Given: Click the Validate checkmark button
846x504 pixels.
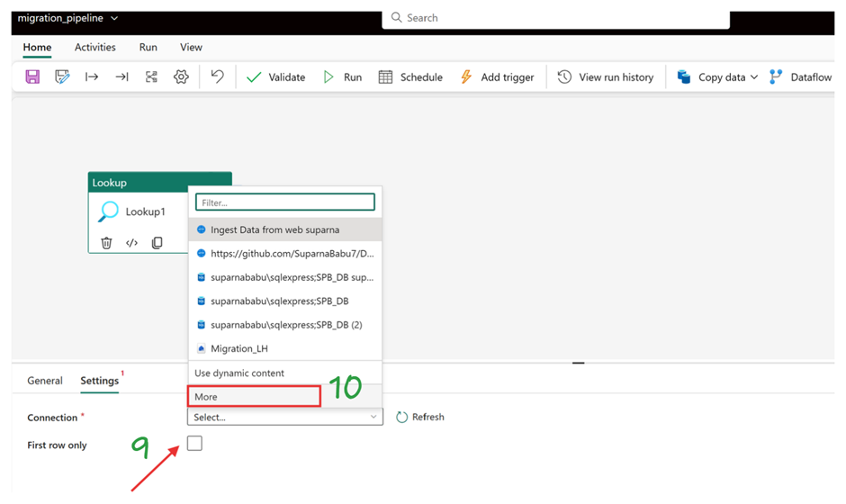Looking at the screenshot, I should (275, 77).
